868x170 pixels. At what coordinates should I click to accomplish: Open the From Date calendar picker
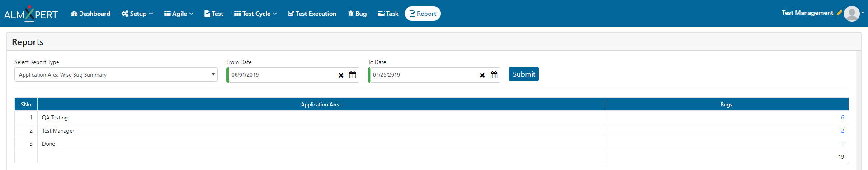coord(353,75)
